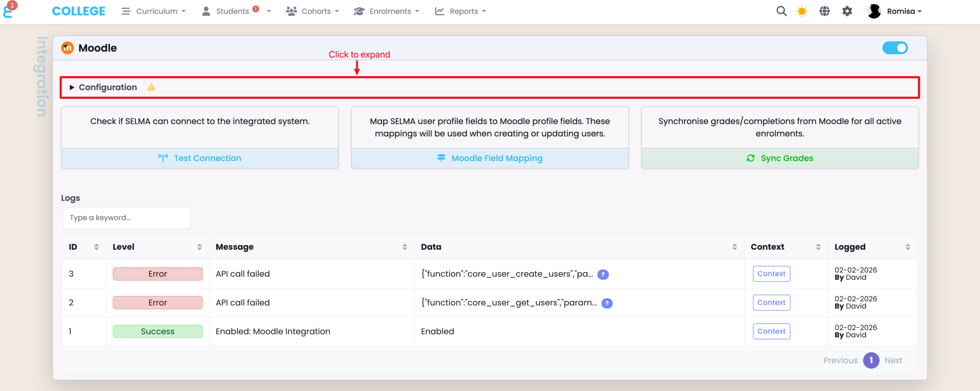The width and height of the screenshot is (980, 391).
Task: Open the settings gear icon
Action: [x=847, y=11]
